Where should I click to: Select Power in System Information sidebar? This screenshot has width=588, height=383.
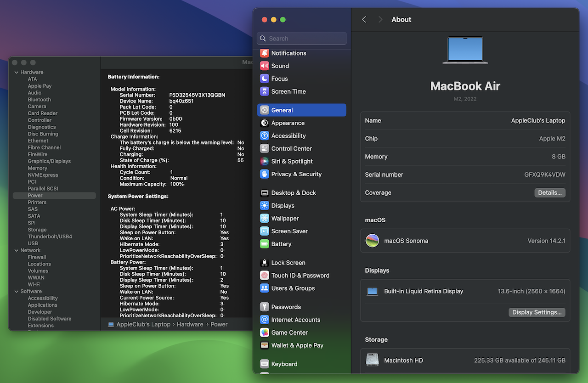[x=55, y=196]
